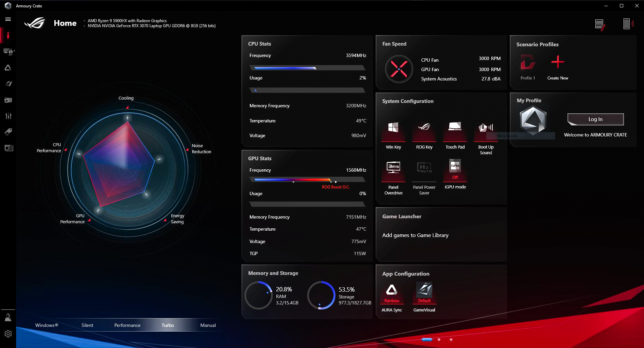Click the CPU frequency value 3594MHz
The height and width of the screenshot is (348, 644).
(x=356, y=55)
